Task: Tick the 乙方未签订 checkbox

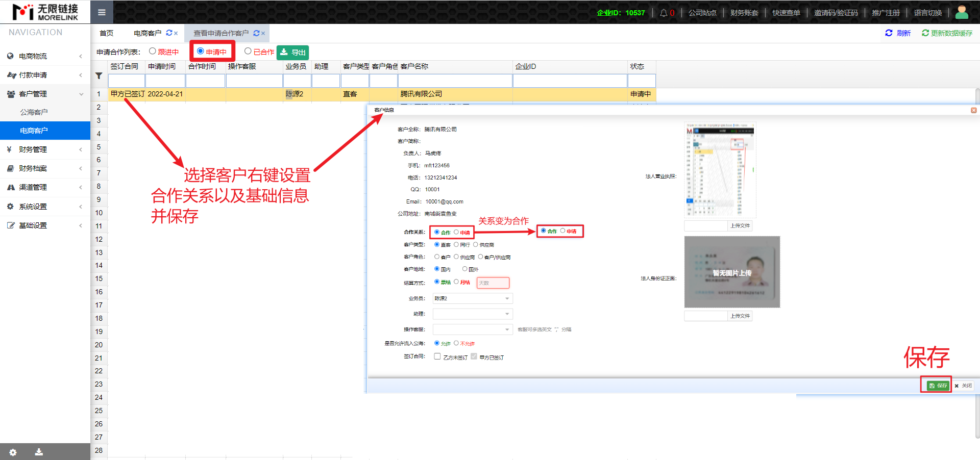Action: coord(437,356)
